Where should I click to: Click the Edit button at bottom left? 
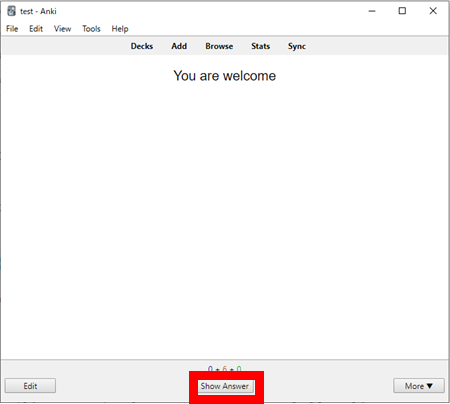30,386
